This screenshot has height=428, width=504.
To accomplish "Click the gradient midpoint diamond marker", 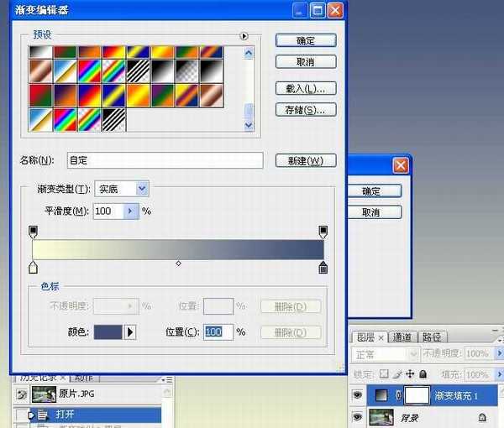I will coord(178,264).
